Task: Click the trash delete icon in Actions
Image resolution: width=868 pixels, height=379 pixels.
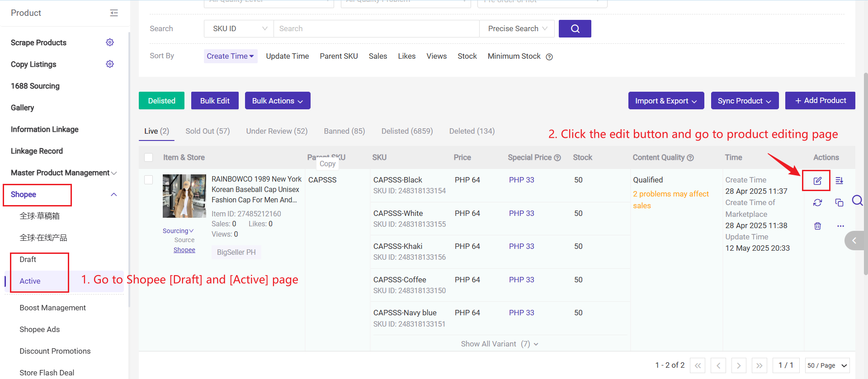Action: click(x=817, y=226)
